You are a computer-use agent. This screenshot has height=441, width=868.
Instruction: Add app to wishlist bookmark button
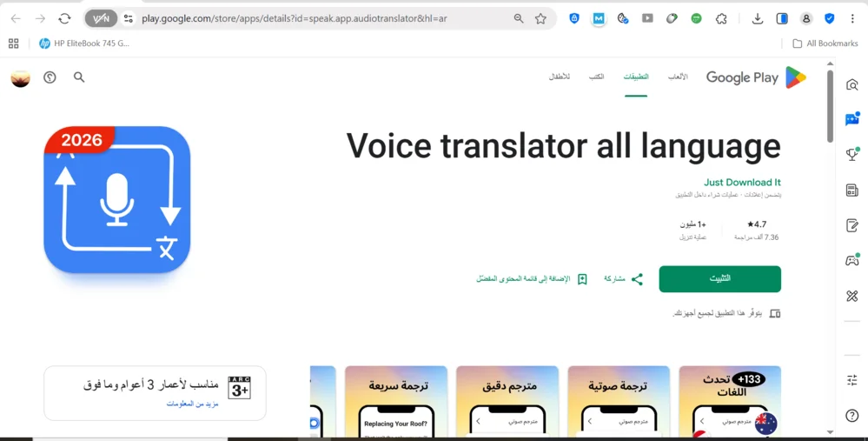pos(532,279)
